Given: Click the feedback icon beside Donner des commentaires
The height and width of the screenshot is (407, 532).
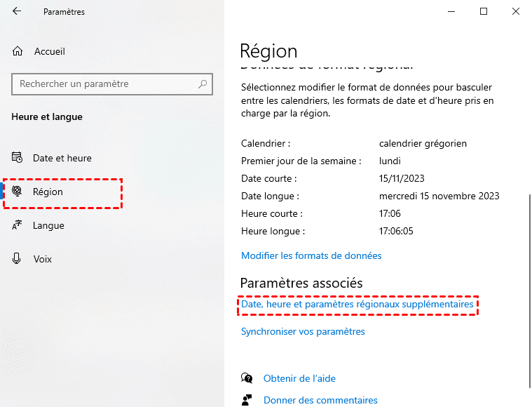Looking at the screenshot, I should pyautogui.click(x=247, y=400).
